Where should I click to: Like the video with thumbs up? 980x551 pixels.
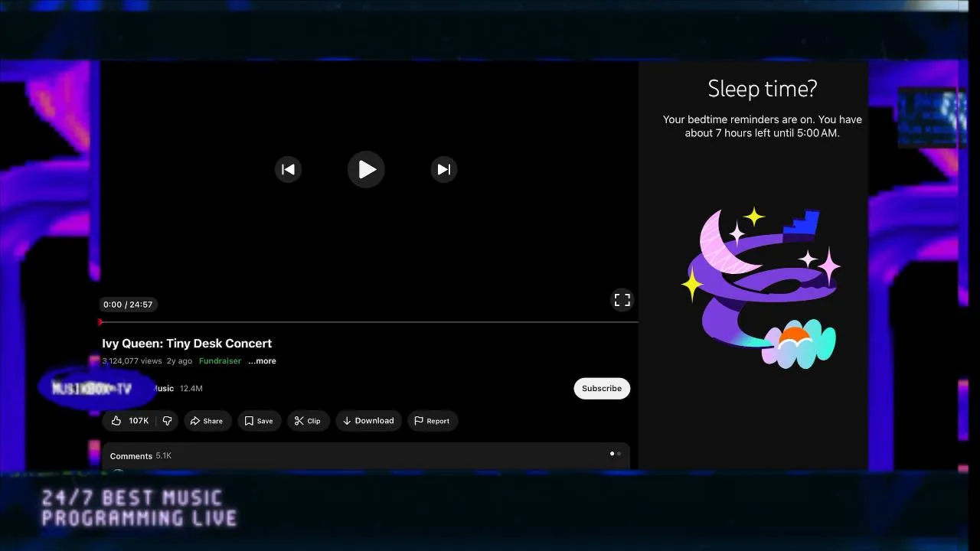click(130, 421)
